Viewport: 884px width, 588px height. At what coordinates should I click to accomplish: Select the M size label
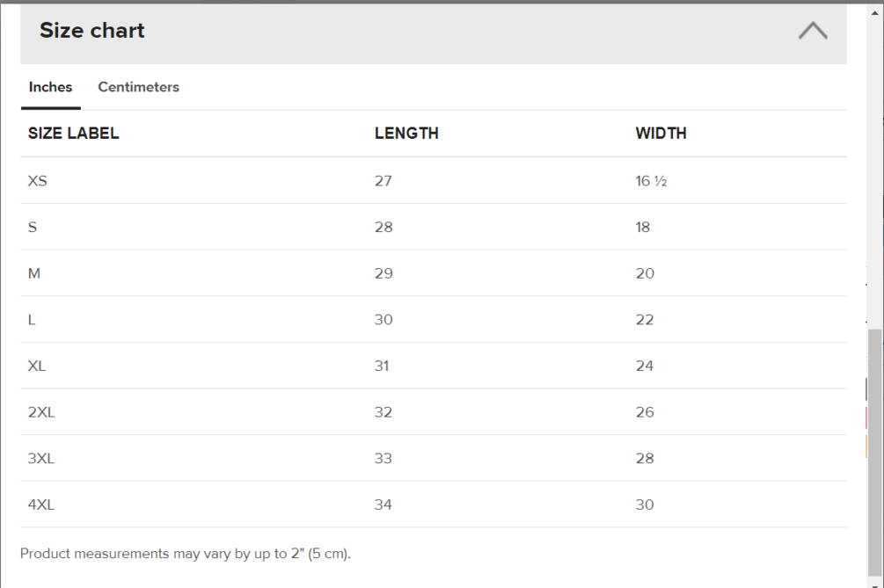coord(34,273)
